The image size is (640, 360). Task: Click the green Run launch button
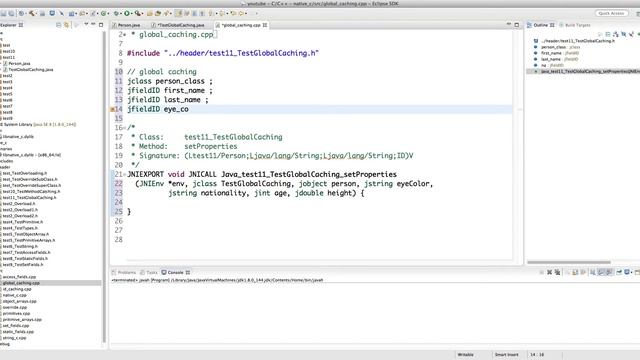click(x=127, y=13)
